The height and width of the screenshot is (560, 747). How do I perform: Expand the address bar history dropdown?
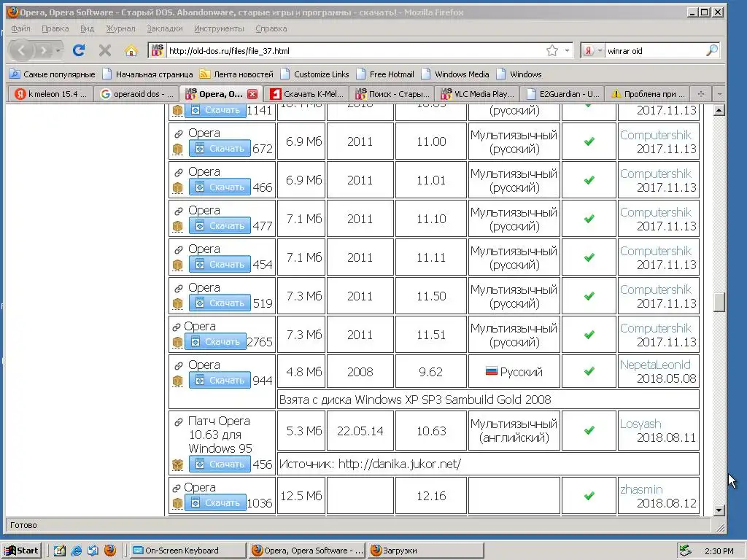[x=567, y=50]
